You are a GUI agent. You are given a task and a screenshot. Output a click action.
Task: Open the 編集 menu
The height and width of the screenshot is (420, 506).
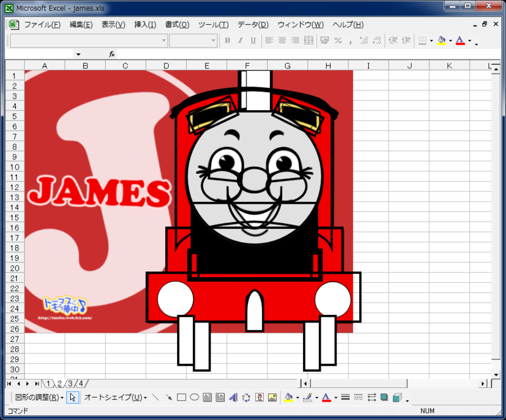coord(81,25)
